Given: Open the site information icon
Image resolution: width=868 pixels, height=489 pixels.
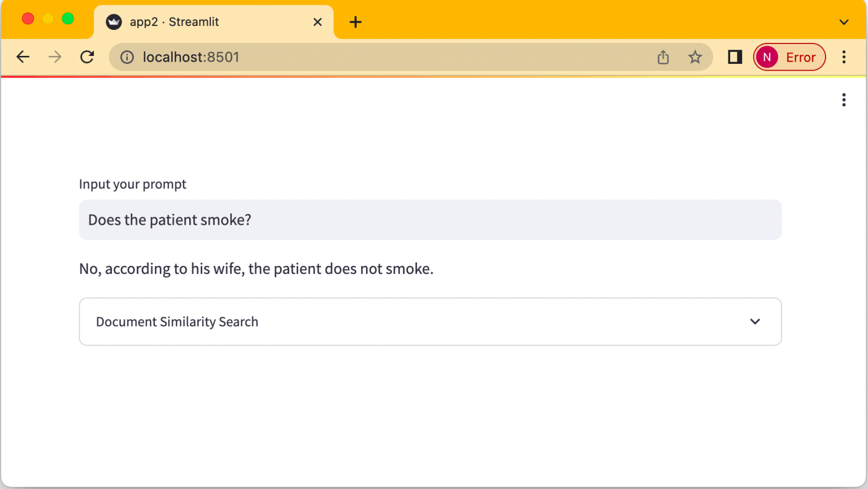Looking at the screenshot, I should [127, 57].
